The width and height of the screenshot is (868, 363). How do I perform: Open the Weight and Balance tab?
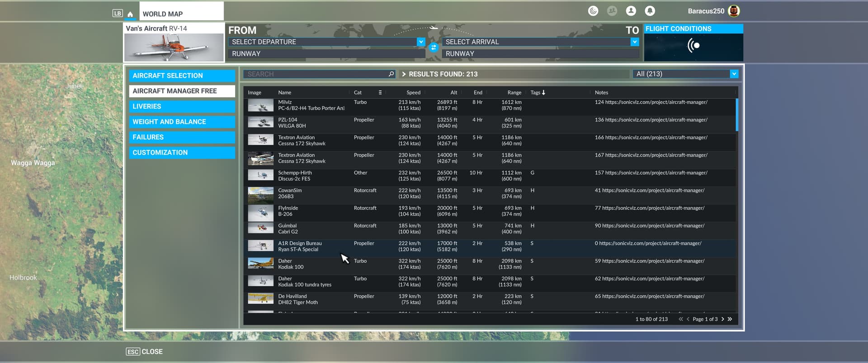[182, 122]
